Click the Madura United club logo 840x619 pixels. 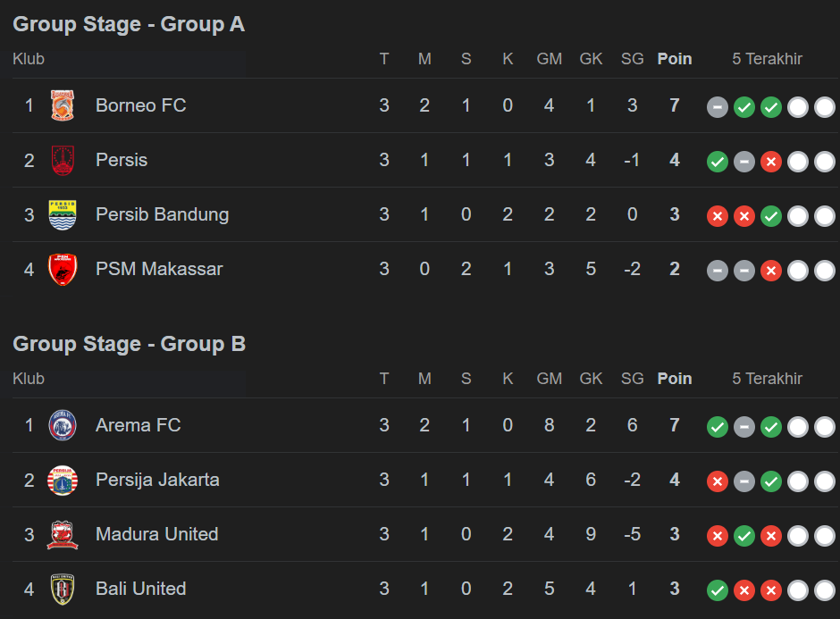tap(63, 534)
